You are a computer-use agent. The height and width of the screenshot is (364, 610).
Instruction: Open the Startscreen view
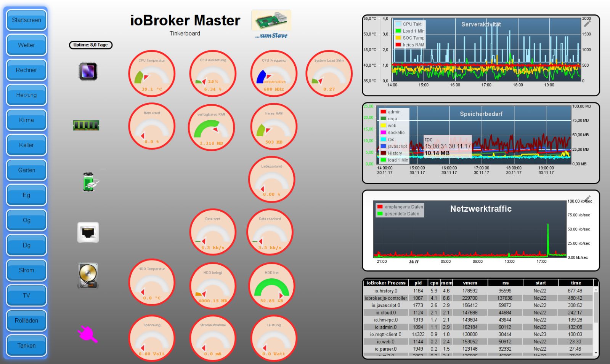pos(26,20)
